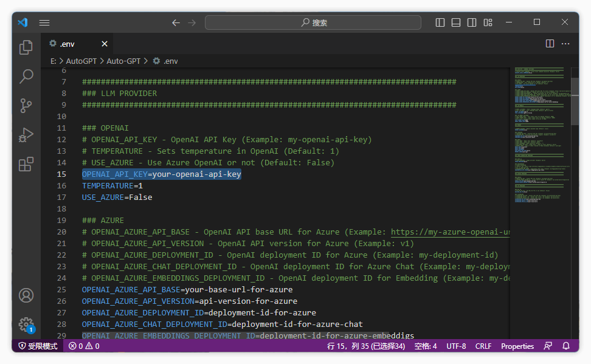This screenshot has height=364, width=591.
Task: Close the .env editor tab
Action: [105, 44]
